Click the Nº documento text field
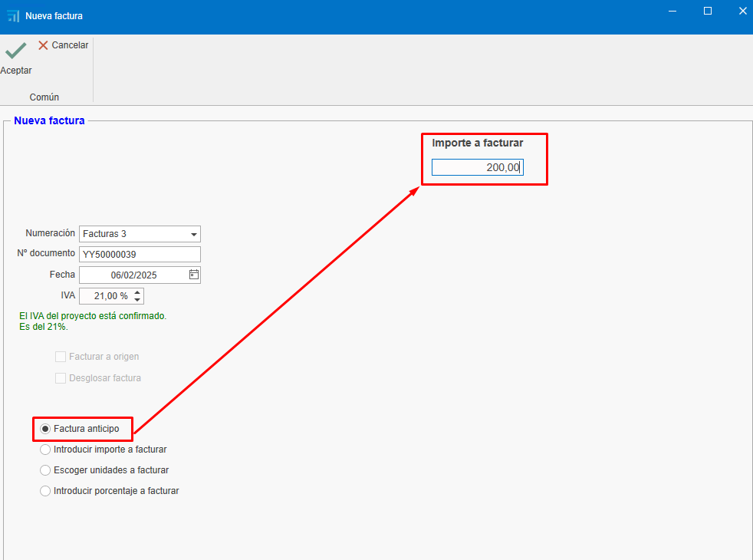This screenshot has height=560, width=753. point(139,255)
